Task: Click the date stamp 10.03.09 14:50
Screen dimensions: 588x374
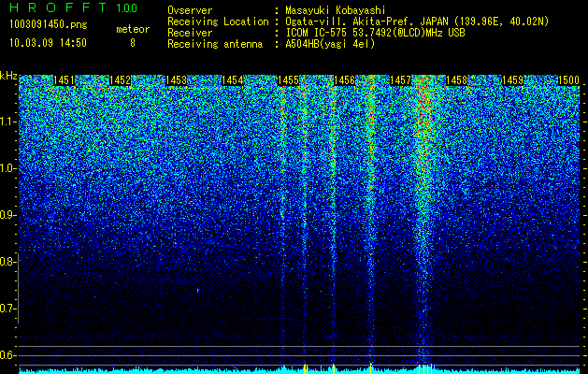Action: pyautogui.click(x=48, y=42)
